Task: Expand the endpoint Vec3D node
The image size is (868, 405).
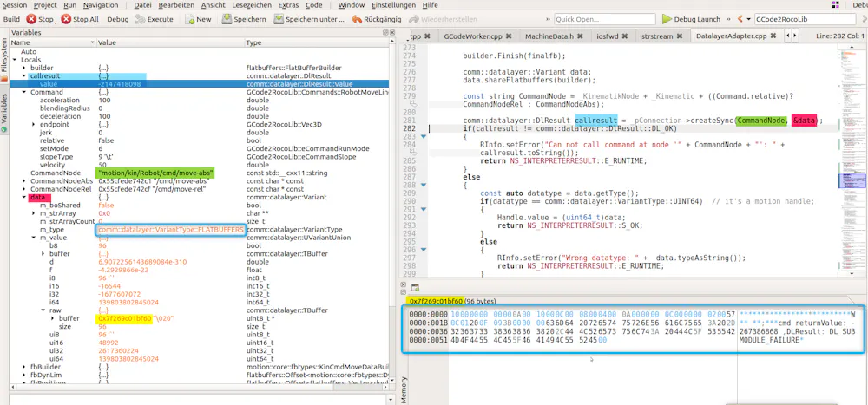Action: click(x=34, y=125)
